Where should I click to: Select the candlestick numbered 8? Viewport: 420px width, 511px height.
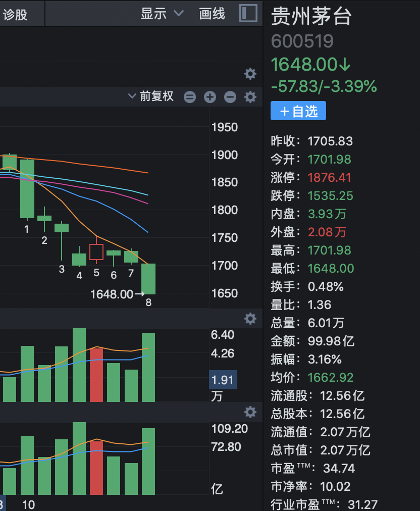(x=148, y=279)
